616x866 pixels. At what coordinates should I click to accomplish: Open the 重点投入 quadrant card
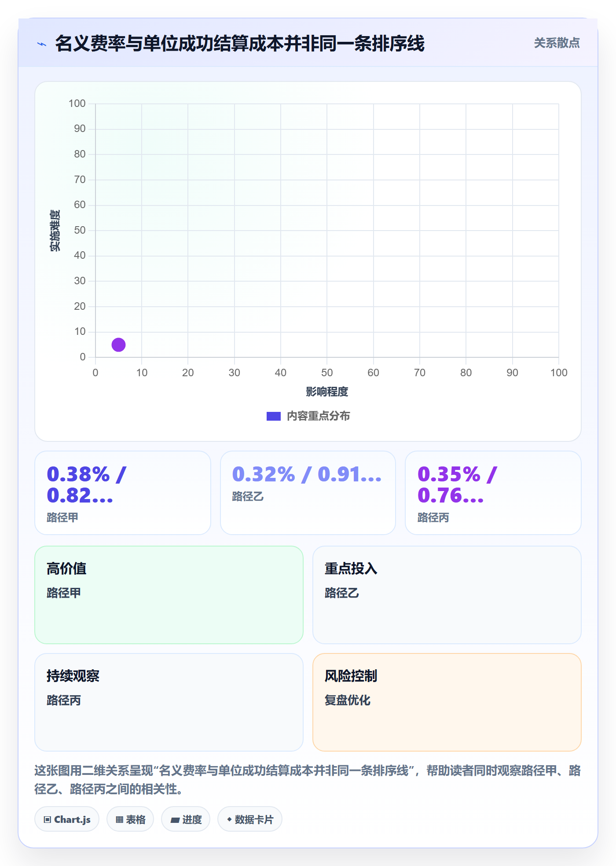click(447, 595)
